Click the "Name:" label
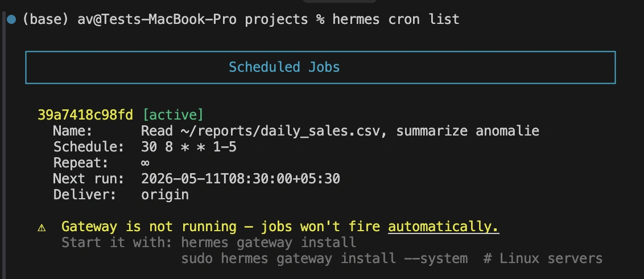 coord(73,131)
